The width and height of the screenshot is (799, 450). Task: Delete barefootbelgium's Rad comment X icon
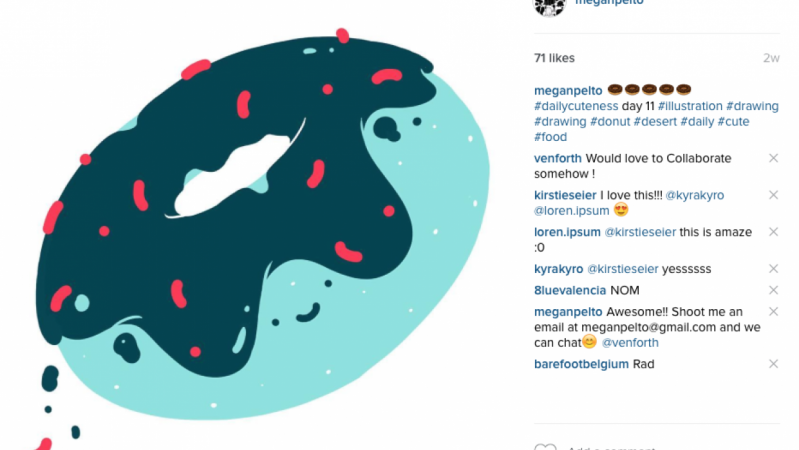[x=773, y=364]
